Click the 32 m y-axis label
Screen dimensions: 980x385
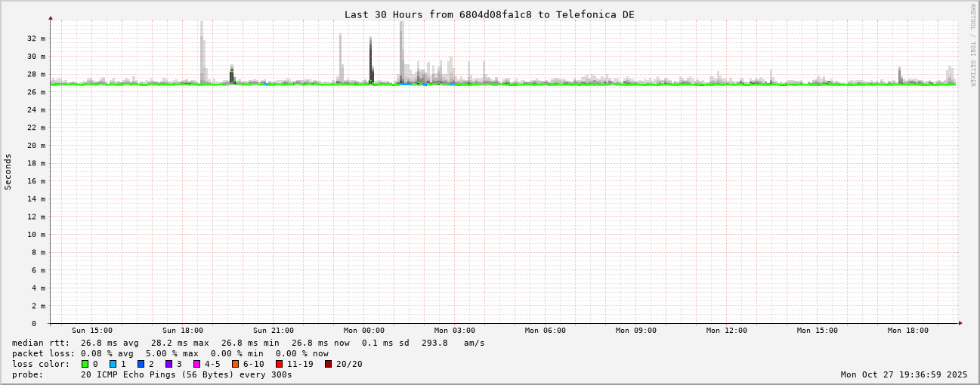coord(37,38)
